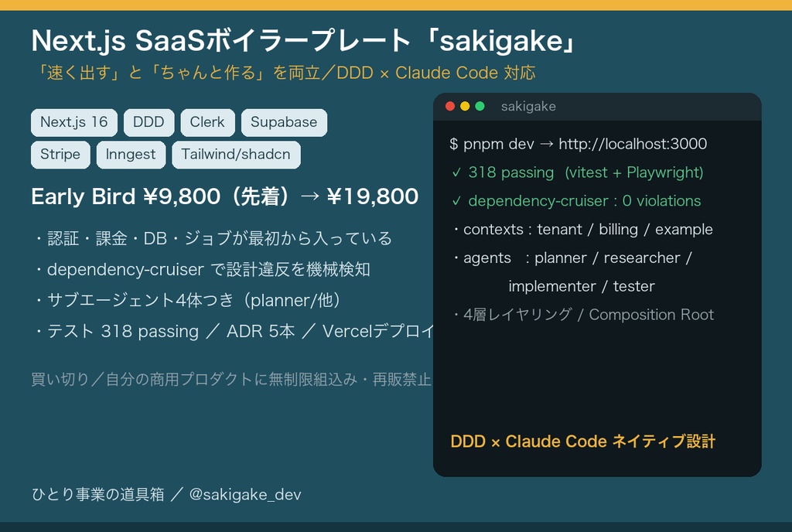Click the green maximize dot of sakigake terminal
This screenshot has width=792, height=532.
coord(480,106)
